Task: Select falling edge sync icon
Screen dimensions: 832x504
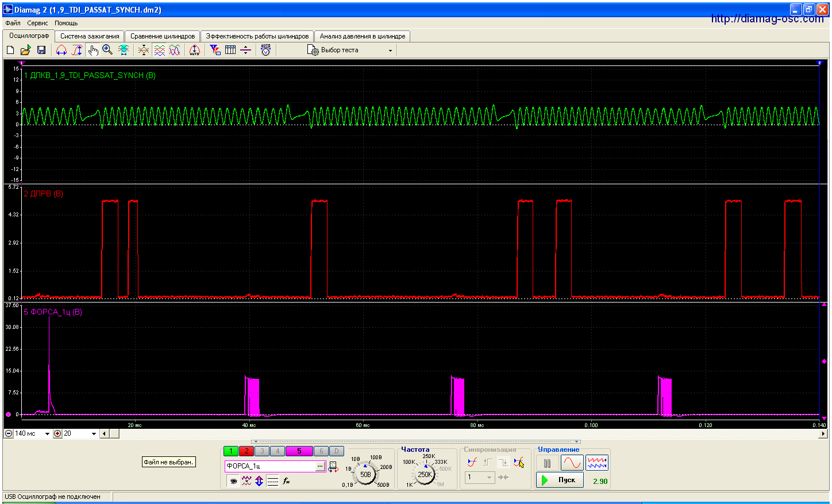Action: (x=503, y=462)
